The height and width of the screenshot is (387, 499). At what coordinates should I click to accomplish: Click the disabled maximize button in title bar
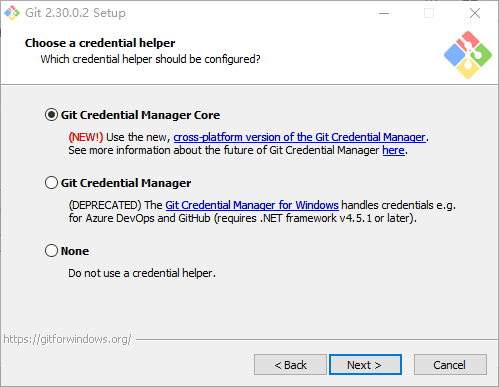click(429, 13)
